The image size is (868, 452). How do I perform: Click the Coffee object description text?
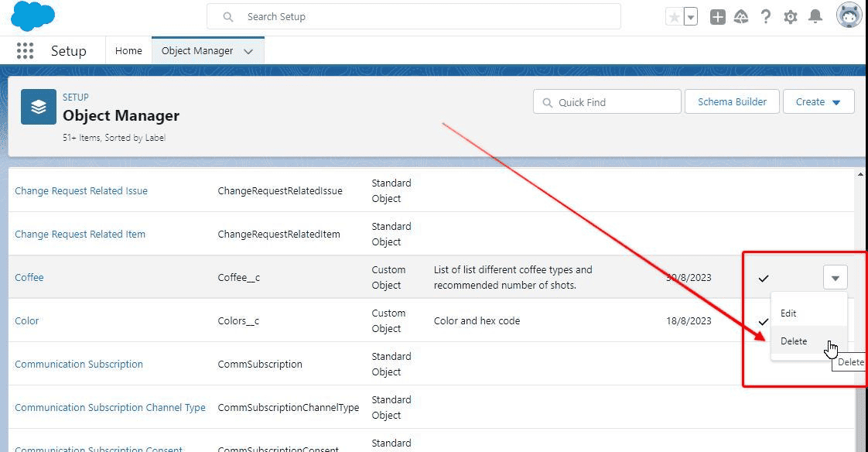(x=513, y=278)
